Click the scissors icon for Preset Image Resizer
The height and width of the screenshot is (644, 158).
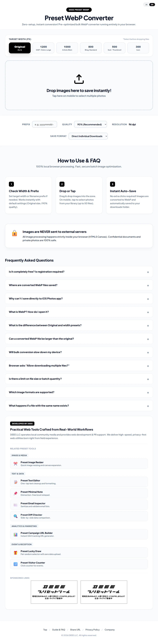15,463
